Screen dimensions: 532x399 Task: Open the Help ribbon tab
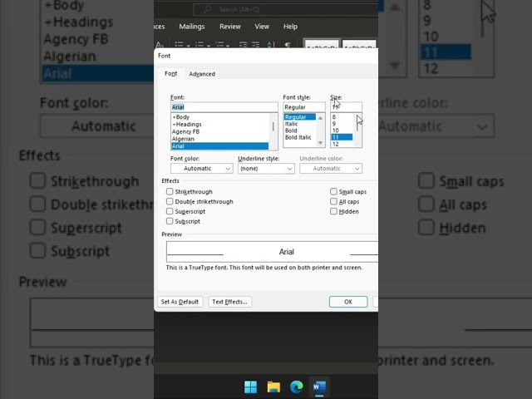pyautogui.click(x=290, y=27)
